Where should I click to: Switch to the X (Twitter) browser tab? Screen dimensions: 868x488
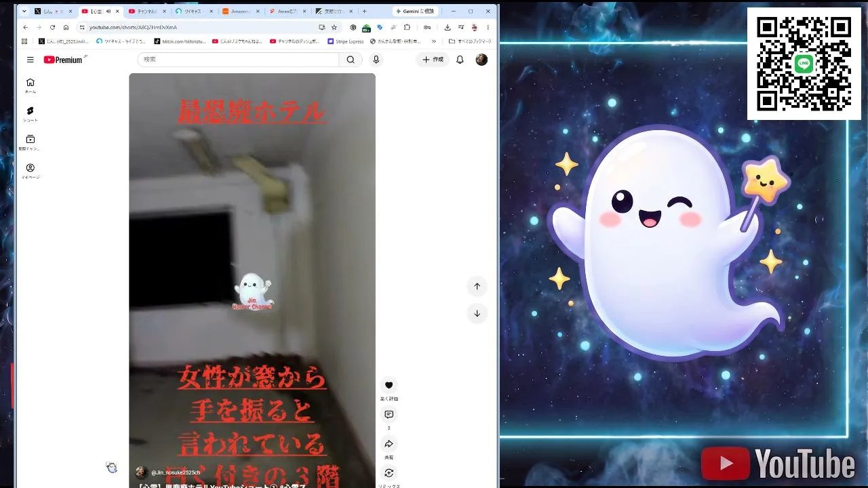(54, 12)
